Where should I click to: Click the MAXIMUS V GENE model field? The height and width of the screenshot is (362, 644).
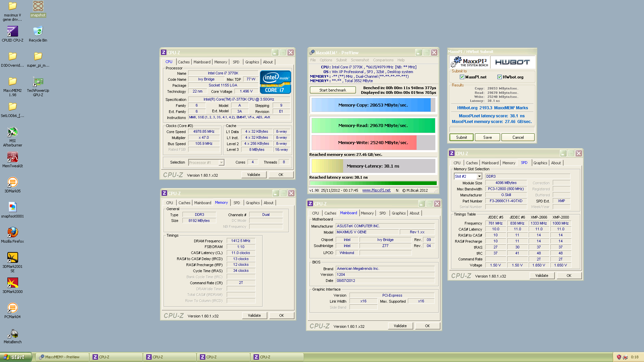click(x=367, y=232)
